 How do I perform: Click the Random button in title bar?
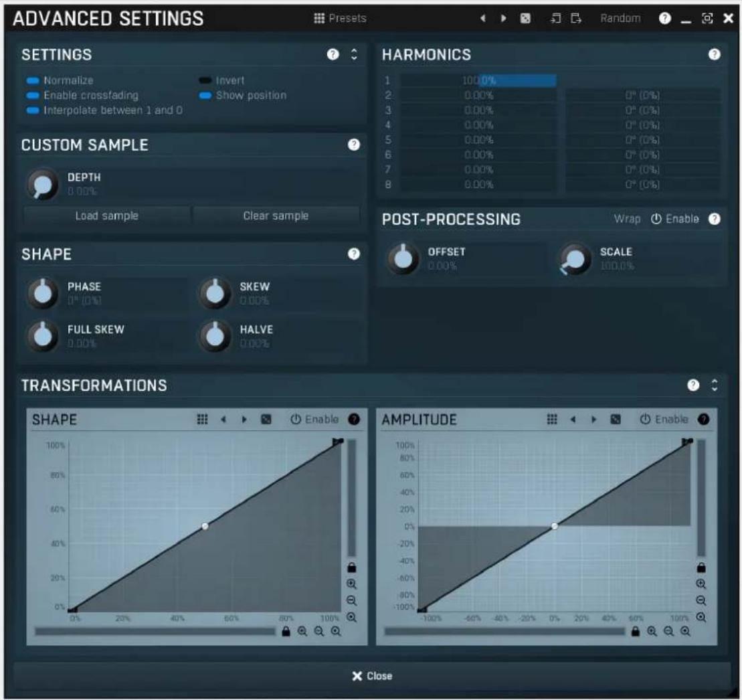tap(620, 18)
